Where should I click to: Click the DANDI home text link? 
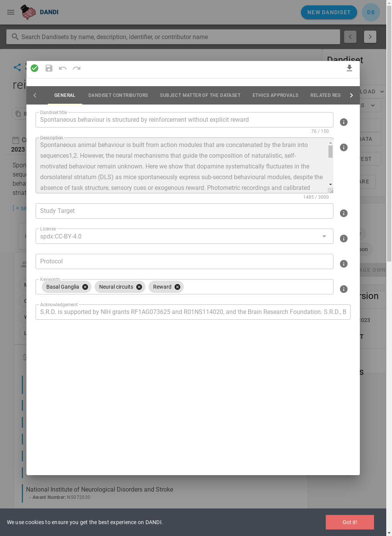[x=49, y=12]
